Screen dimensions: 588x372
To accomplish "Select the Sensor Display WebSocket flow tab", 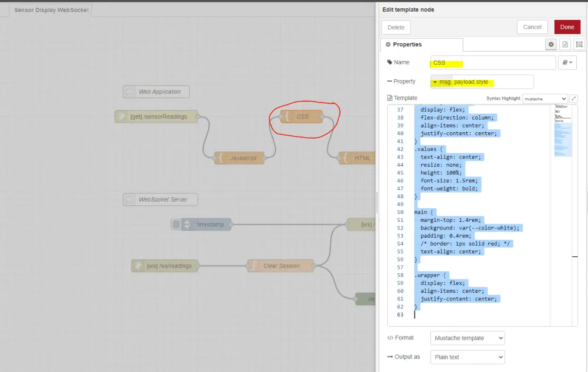I will [x=51, y=9].
